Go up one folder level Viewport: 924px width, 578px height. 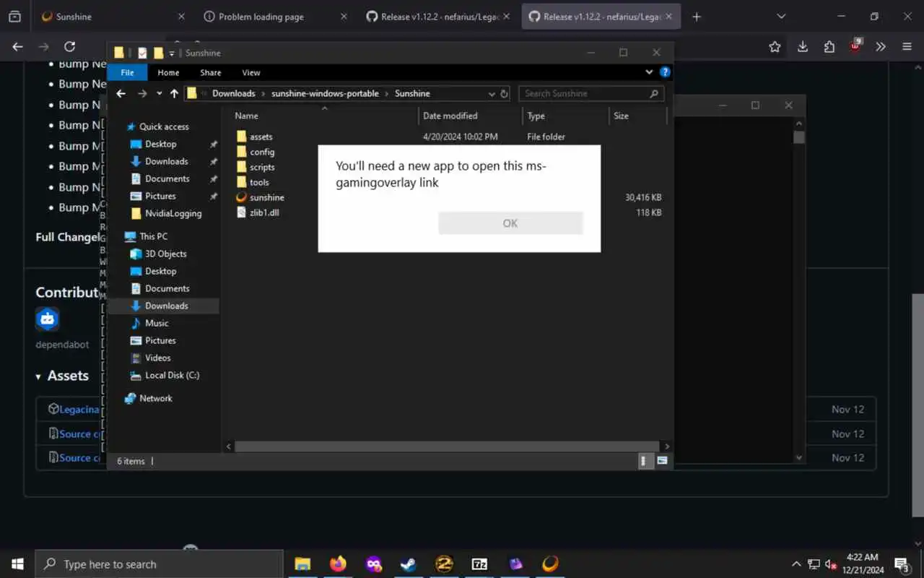point(174,93)
